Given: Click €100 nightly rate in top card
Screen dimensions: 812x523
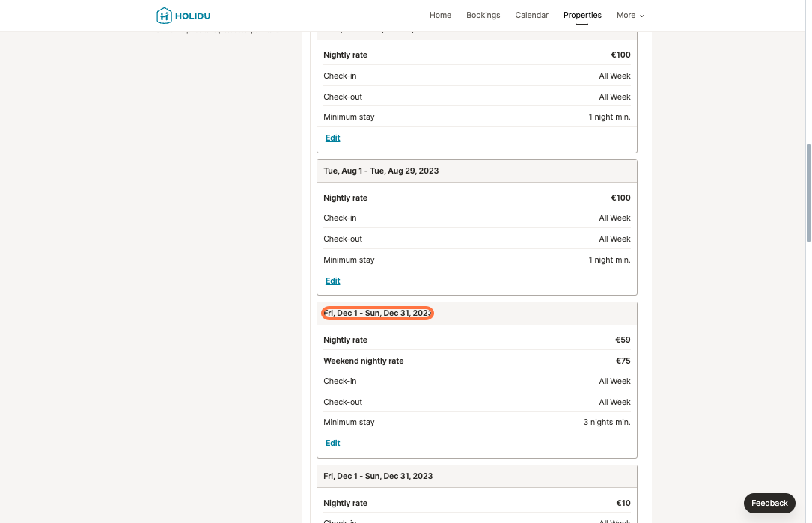Looking at the screenshot, I should (x=621, y=55).
